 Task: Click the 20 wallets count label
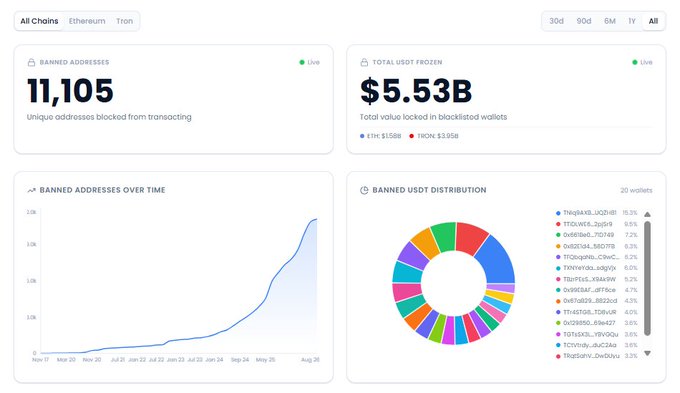point(636,190)
